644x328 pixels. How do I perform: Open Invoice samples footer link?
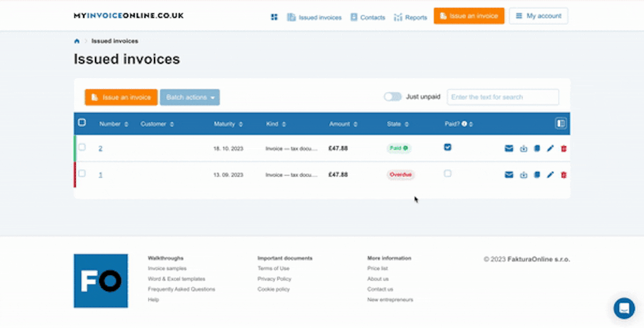167,269
